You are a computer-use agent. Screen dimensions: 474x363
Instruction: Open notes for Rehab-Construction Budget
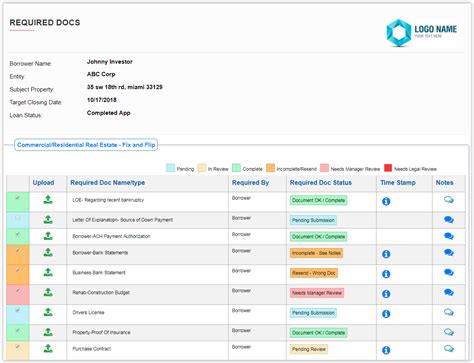[x=449, y=292]
